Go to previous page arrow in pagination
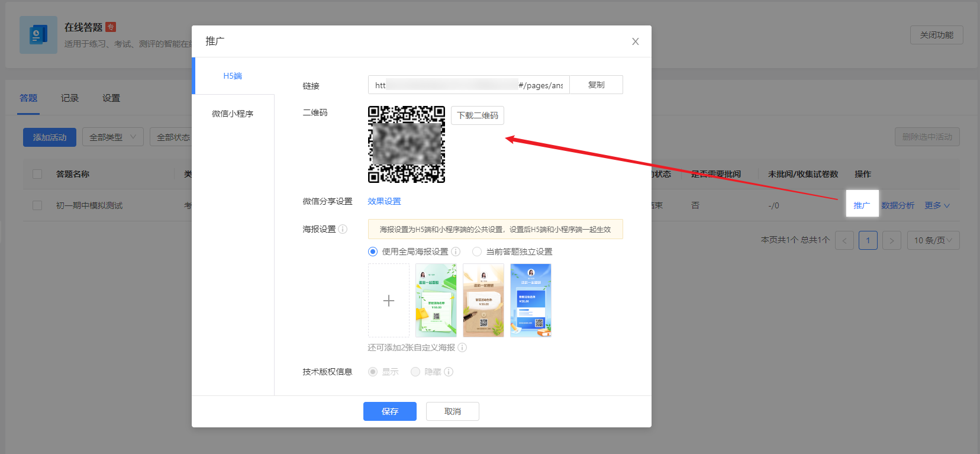Image resolution: width=980 pixels, height=454 pixels. pyautogui.click(x=844, y=240)
